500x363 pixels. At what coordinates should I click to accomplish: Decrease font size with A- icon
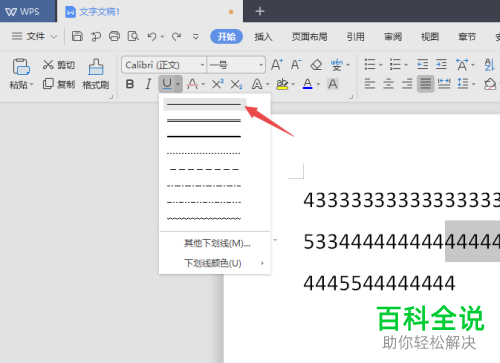coord(296,64)
